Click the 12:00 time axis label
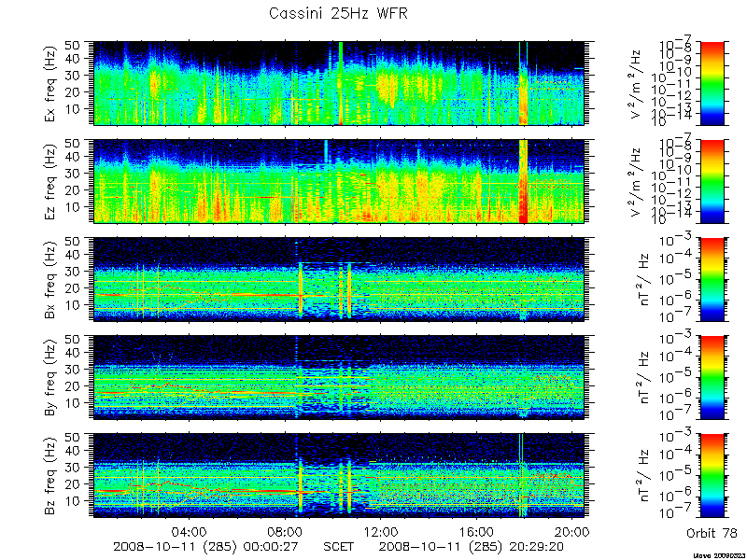 (381, 531)
